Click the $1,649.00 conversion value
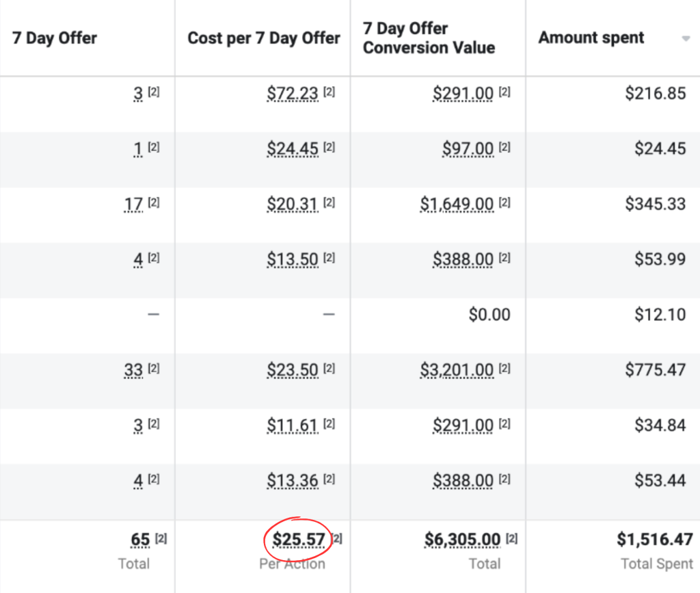 [x=457, y=204]
